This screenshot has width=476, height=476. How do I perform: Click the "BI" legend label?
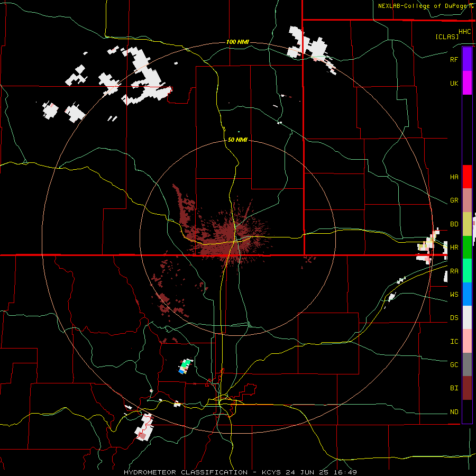[x=454, y=388]
